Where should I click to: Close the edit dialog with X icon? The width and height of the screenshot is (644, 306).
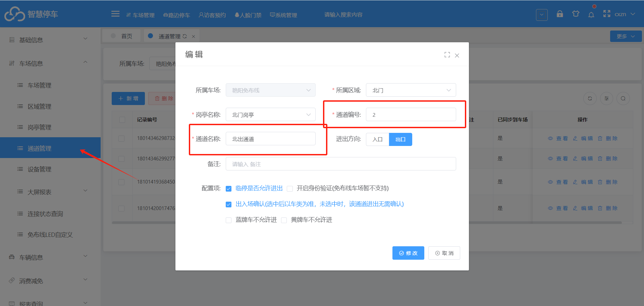(x=457, y=55)
